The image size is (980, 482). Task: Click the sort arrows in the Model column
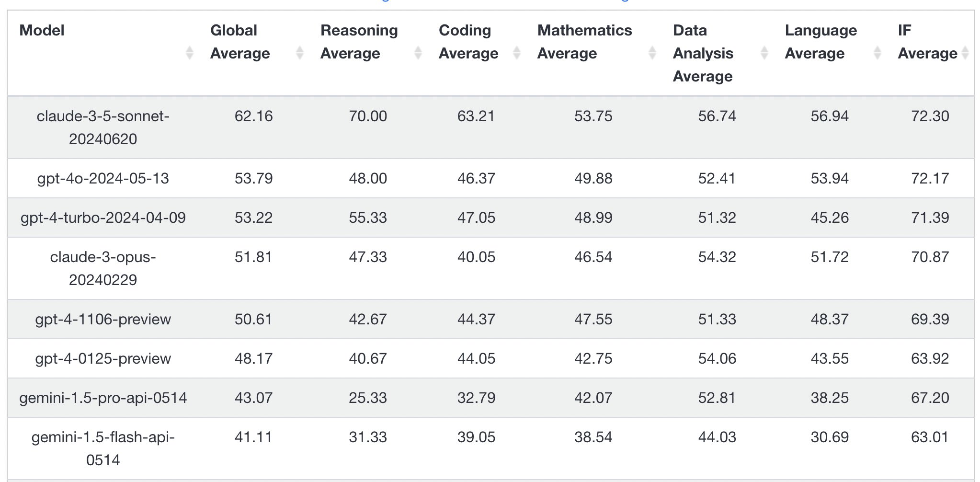tap(190, 53)
